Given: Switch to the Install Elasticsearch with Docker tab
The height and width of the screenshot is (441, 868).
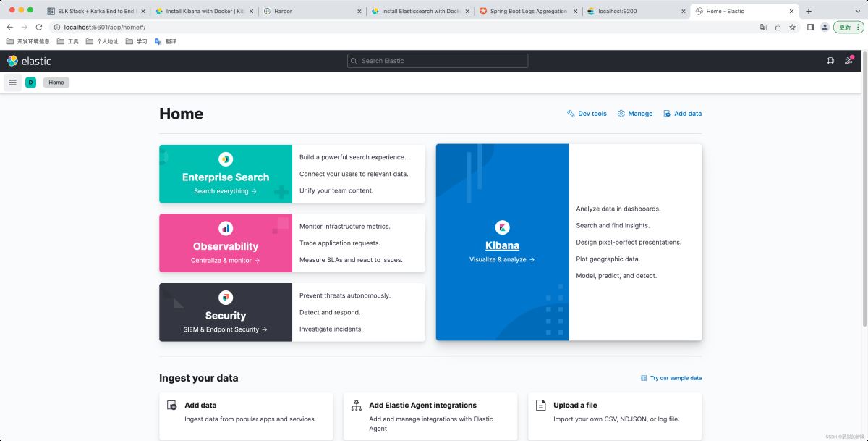Looking at the screenshot, I should point(419,12).
